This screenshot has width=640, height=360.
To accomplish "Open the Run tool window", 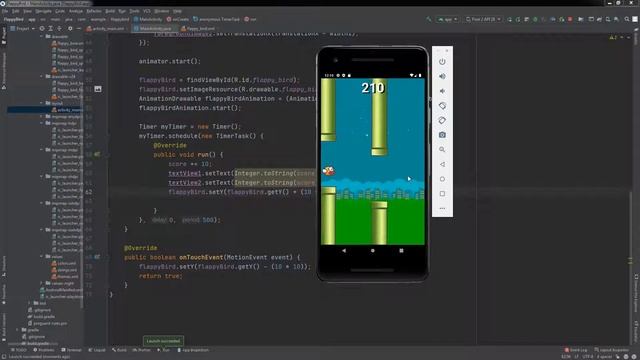I will click(163, 350).
